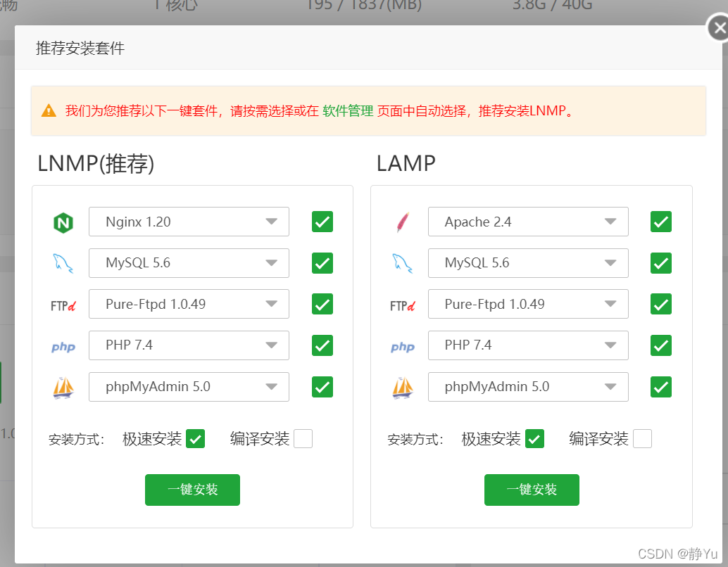Open LAMP MySQL 5.6 version dropdown

[x=528, y=262]
